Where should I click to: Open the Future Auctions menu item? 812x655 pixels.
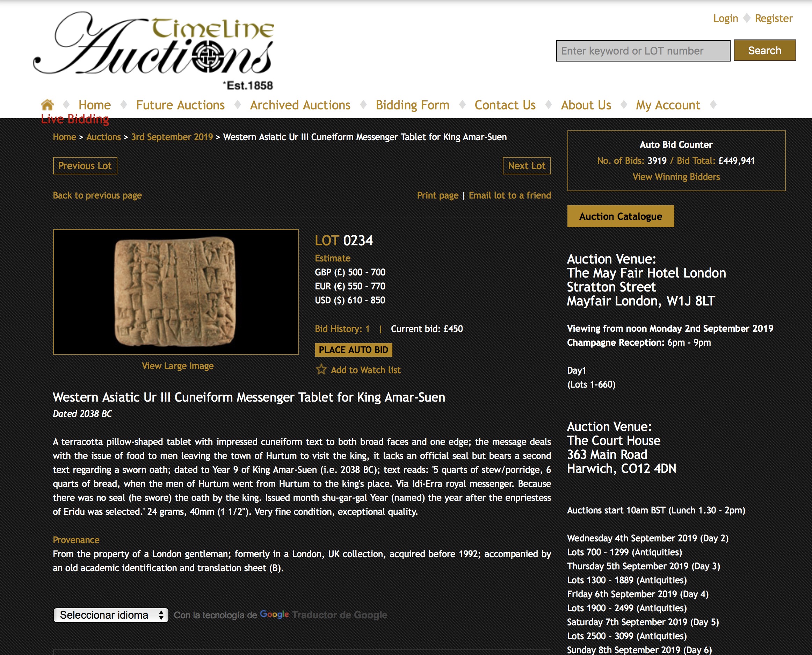(180, 105)
